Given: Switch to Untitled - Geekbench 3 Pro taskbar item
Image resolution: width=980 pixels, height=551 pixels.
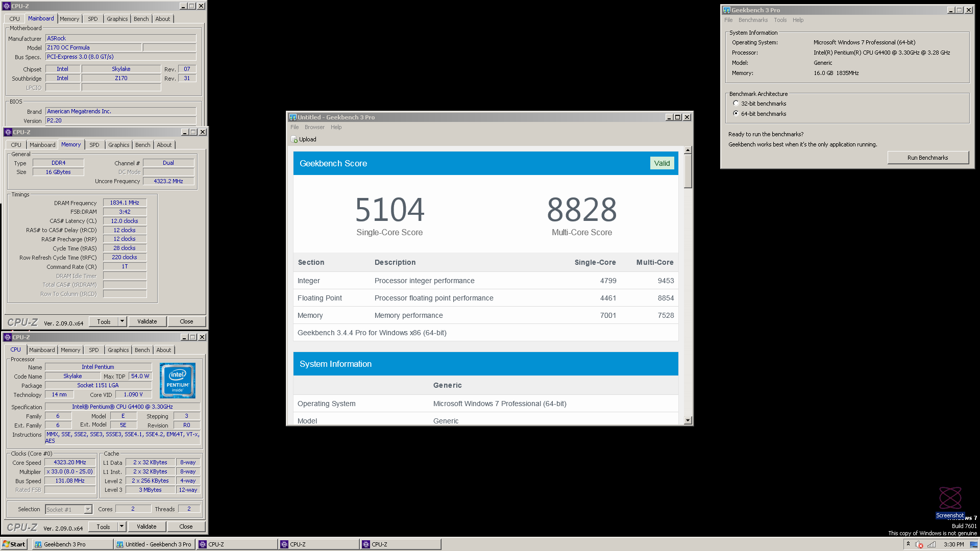Looking at the screenshot, I should [x=154, y=544].
